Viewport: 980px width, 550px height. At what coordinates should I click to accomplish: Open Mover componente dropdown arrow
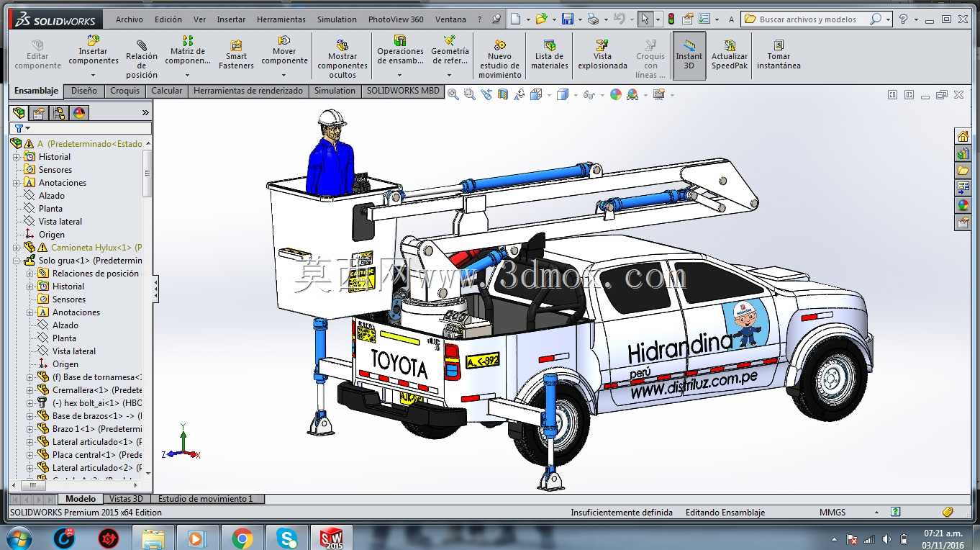click(284, 75)
